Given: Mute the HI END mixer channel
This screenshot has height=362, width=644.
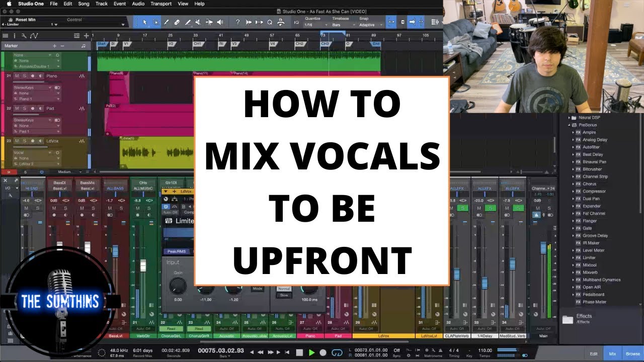Looking at the screenshot, I should coord(27,208).
